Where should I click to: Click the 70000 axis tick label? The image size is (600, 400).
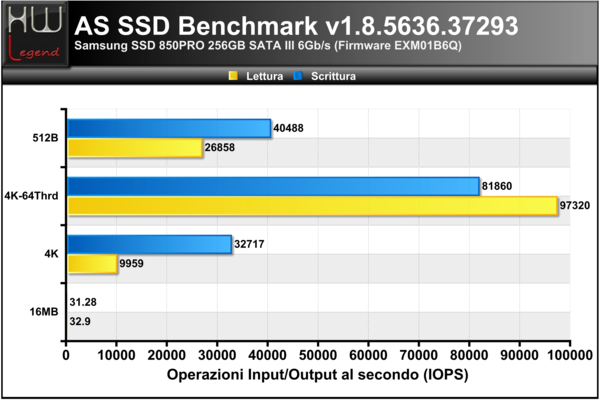coord(419,356)
